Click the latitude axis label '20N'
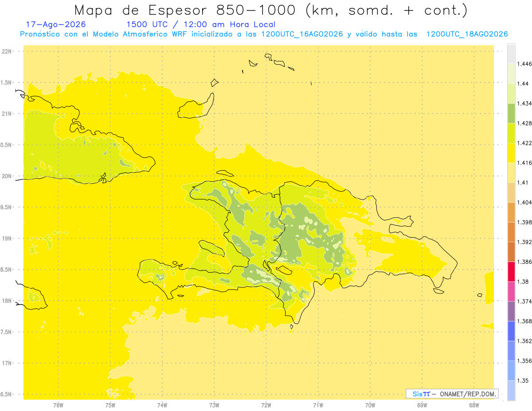 tap(7, 176)
